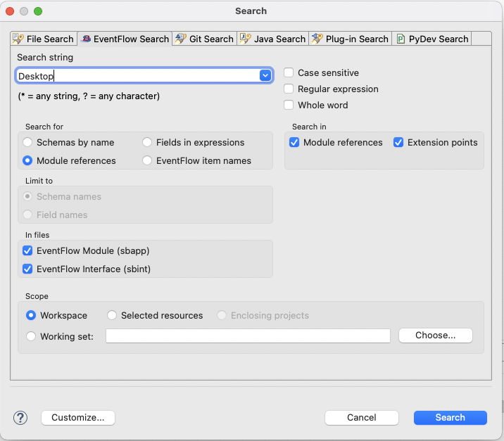
Task: Choose the EventFlow item names option
Action: [147, 161]
